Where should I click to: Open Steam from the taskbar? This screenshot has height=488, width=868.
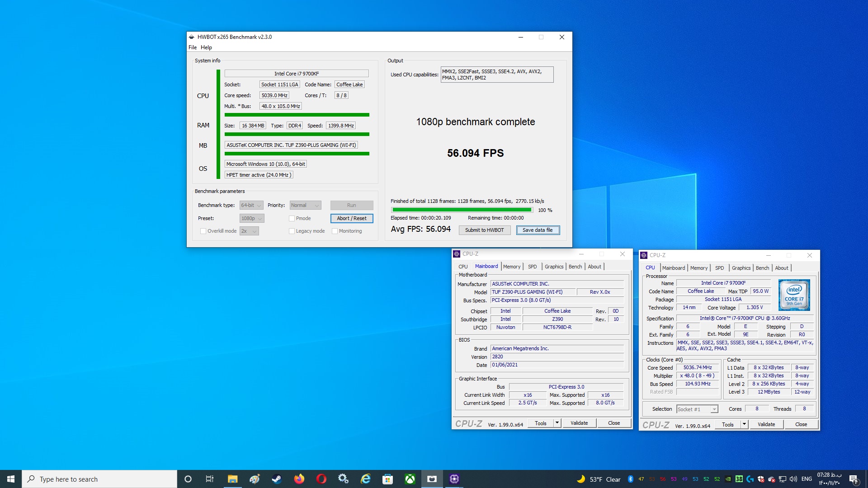pyautogui.click(x=277, y=479)
